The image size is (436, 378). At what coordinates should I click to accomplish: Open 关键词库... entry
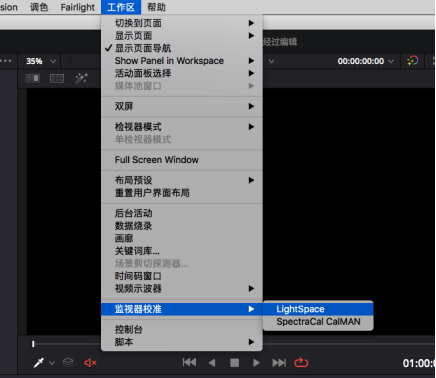click(182, 251)
